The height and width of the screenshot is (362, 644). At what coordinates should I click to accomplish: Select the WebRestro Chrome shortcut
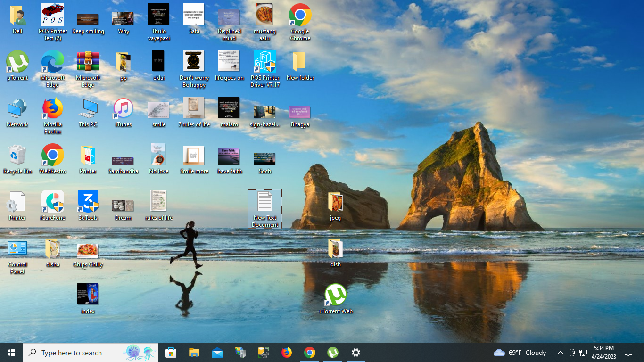point(52,155)
